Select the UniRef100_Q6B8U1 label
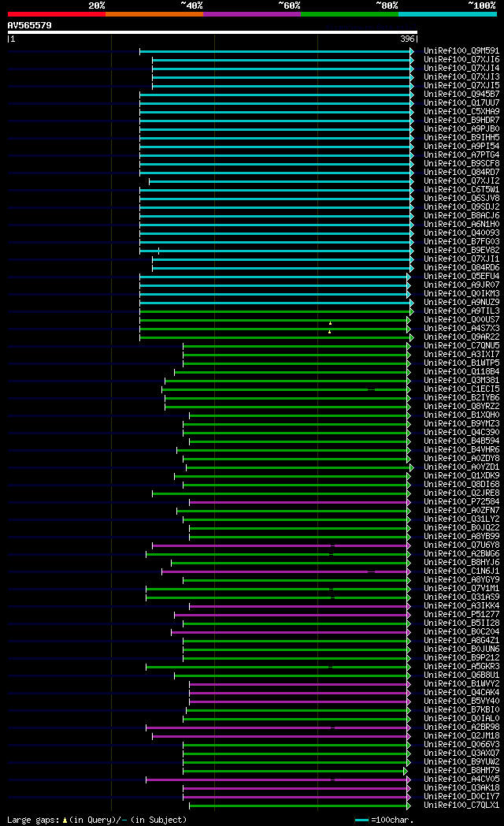The width and height of the screenshot is (504, 826). pyautogui.click(x=461, y=675)
